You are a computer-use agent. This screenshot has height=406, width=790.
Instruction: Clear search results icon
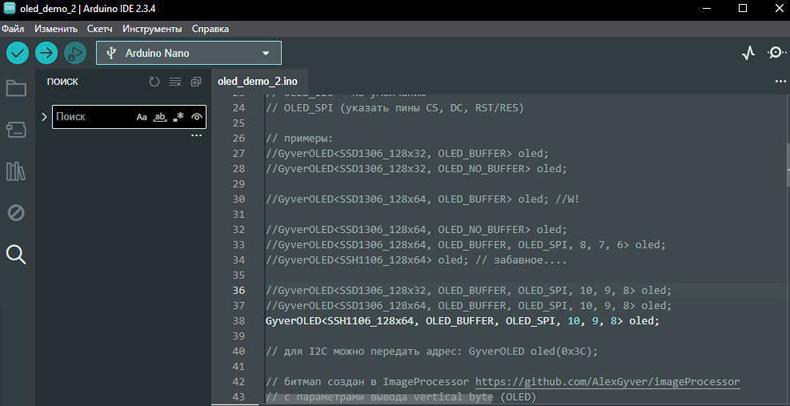click(175, 82)
